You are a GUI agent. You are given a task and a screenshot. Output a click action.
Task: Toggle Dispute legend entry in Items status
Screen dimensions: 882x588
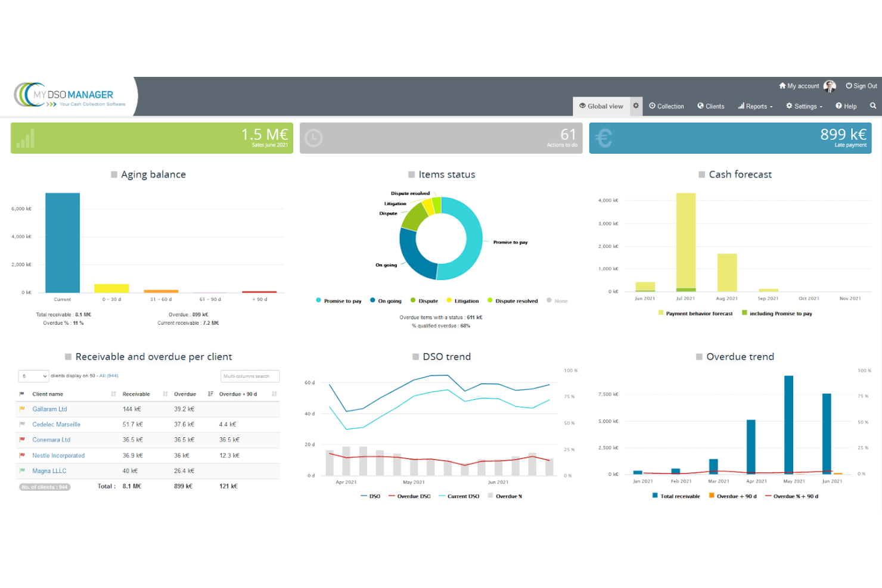tap(424, 301)
